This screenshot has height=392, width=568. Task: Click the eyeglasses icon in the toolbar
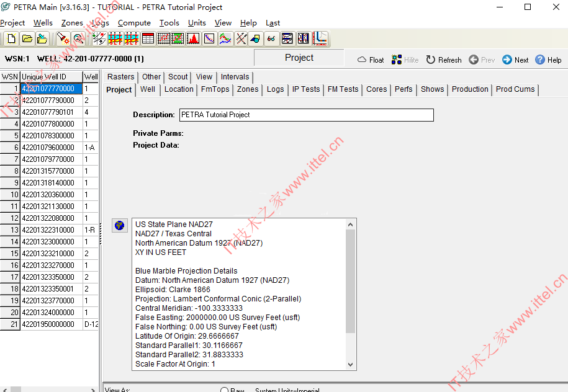[x=271, y=38]
